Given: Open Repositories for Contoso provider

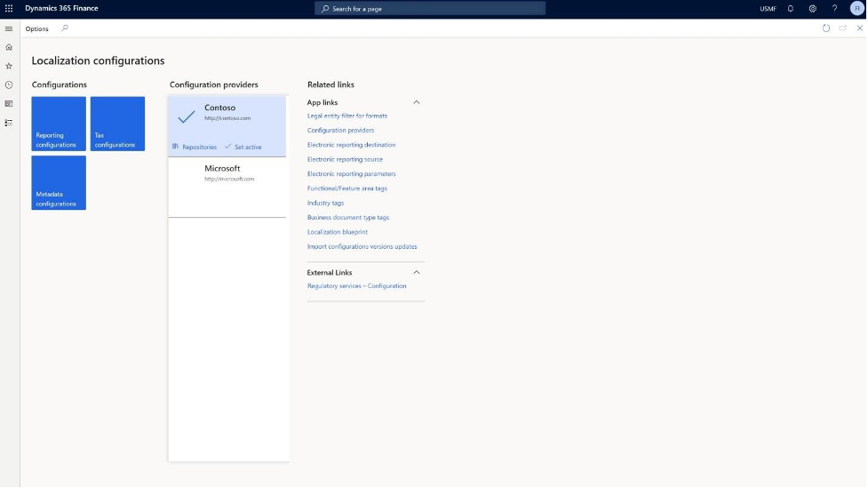Looking at the screenshot, I should click(x=195, y=147).
